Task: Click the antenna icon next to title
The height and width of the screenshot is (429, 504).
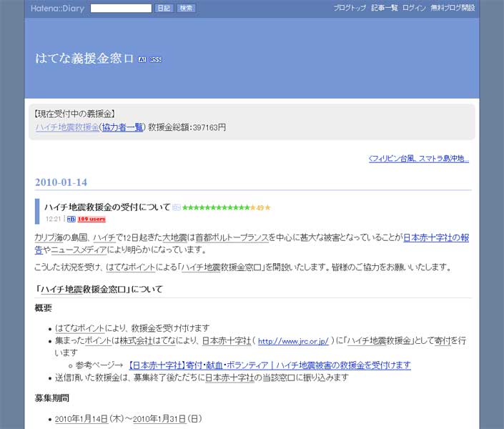Action: (142, 59)
